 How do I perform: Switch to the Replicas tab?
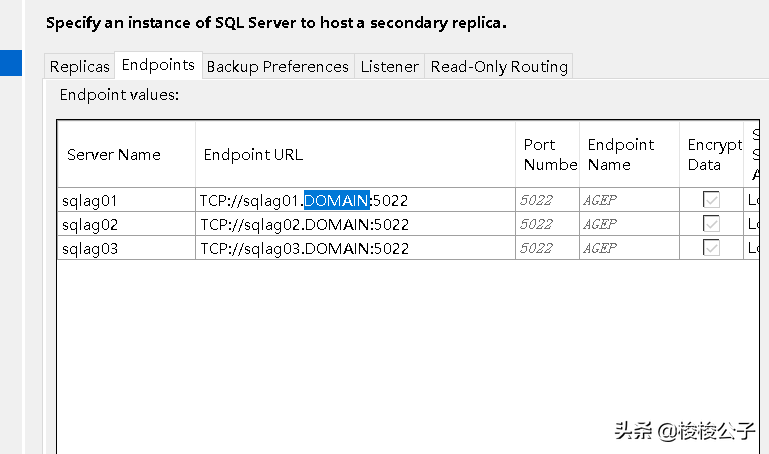coord(79,66)
